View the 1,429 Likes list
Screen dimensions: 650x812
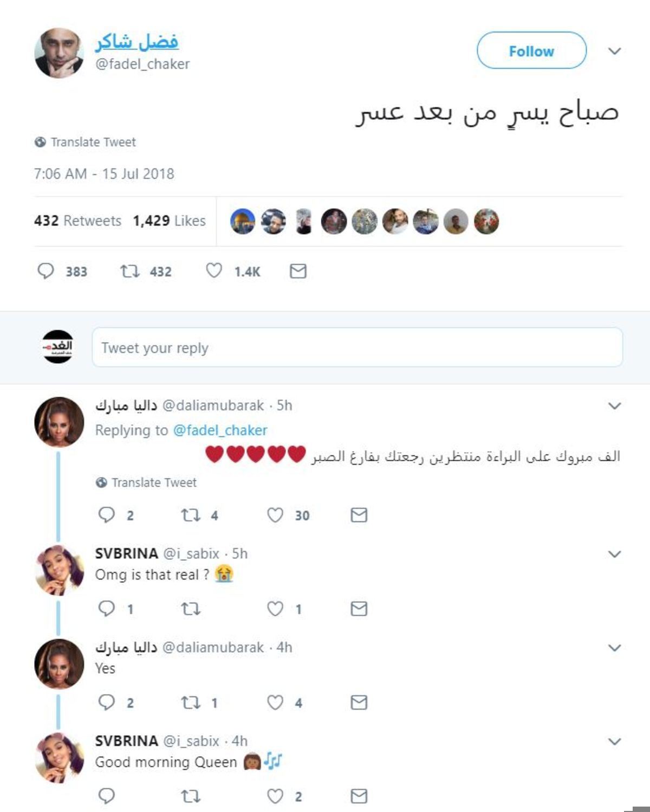pyautogui.click(x=169, y=221)
